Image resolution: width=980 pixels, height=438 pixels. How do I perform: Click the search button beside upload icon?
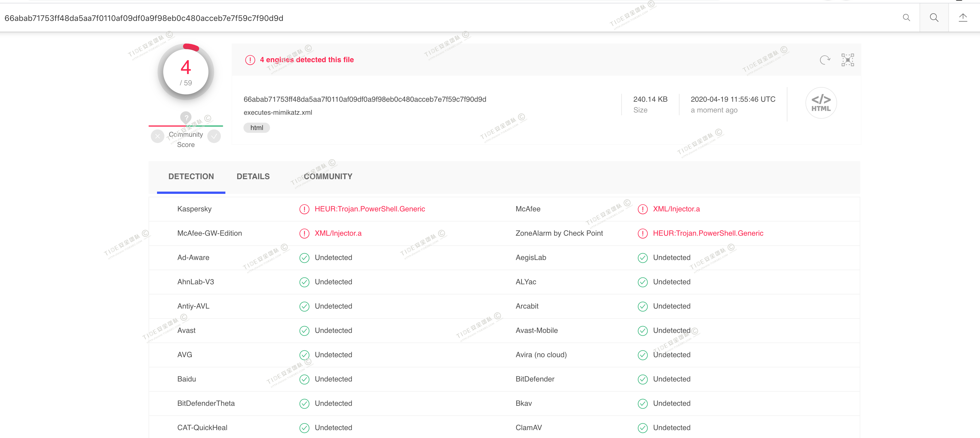click(x=934, y=18)
